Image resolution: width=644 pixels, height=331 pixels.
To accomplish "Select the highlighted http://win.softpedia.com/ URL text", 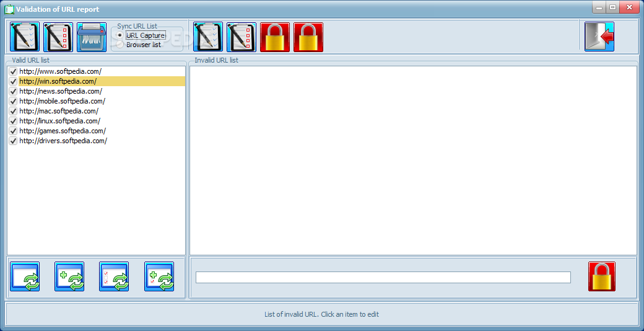I will pos(58,81).
